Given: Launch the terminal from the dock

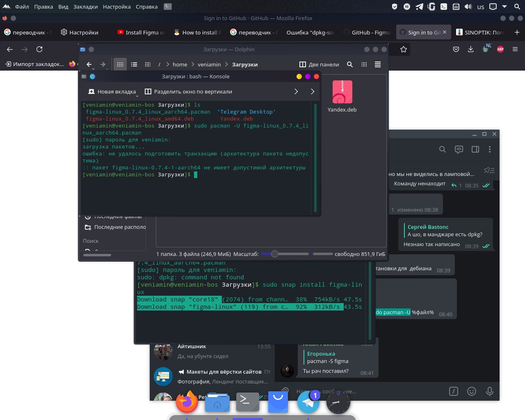Looking at the screenshot, I should 248,402.
